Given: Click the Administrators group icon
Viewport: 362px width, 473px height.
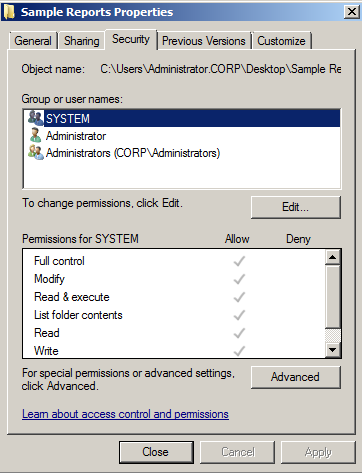Looking at the screenshot, I should [35, 153].
